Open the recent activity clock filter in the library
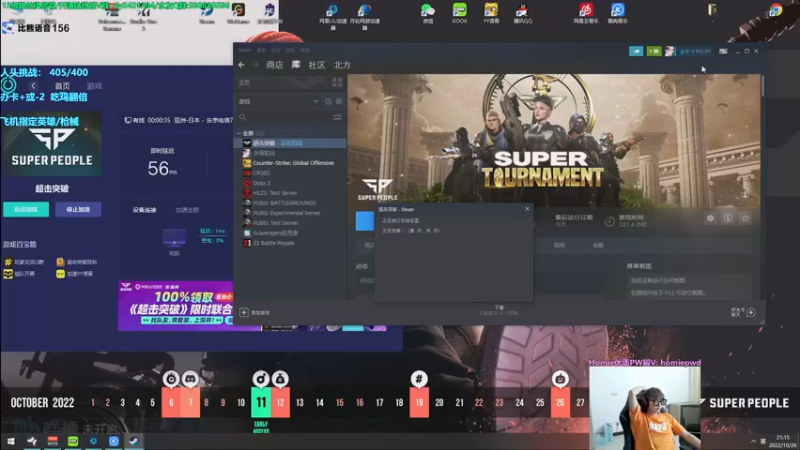The image size is (800, 450). pos(328,102)
